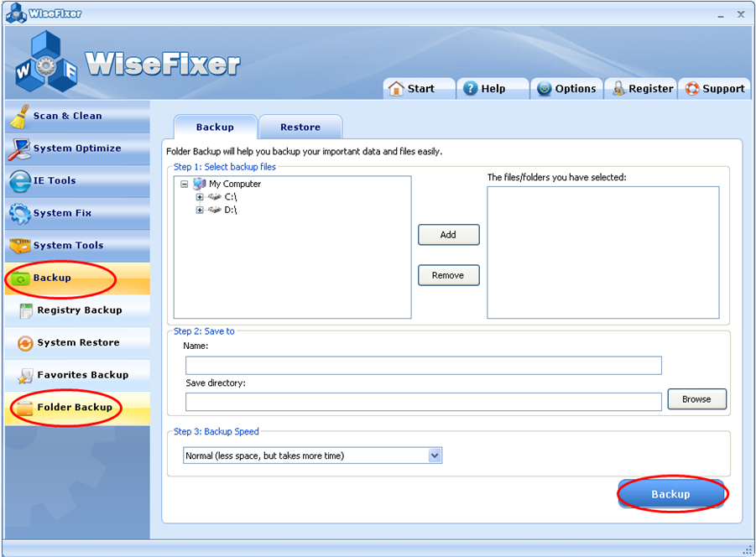Click the Folder Backup folder icon
Image resolution: width=756 pixels, height=557 pixels.
pyautogui.click(x=24, y=408)
